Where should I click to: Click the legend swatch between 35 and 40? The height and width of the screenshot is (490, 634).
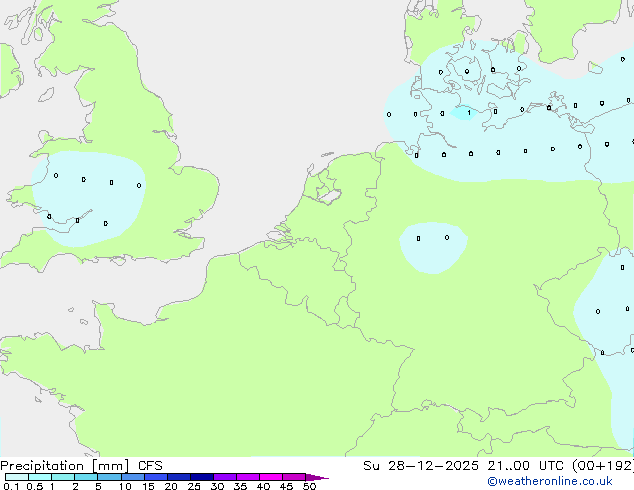point(248,477)
